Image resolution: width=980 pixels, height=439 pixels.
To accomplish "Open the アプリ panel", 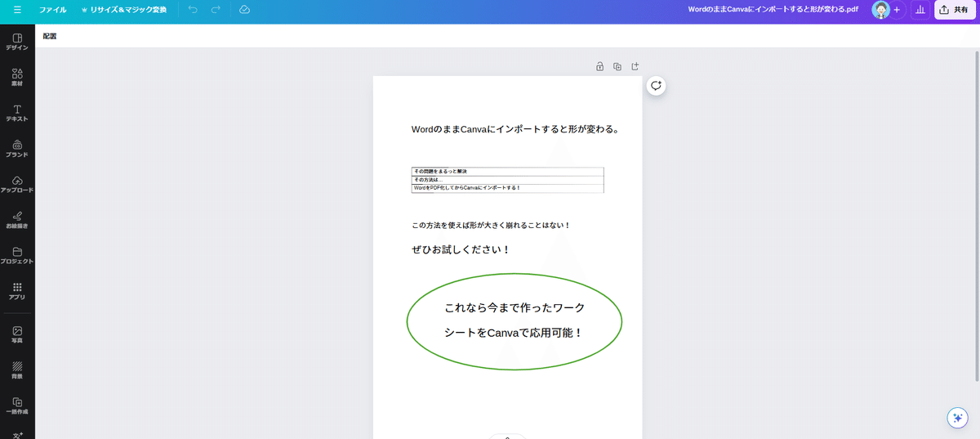I will (x=17, y=291).
